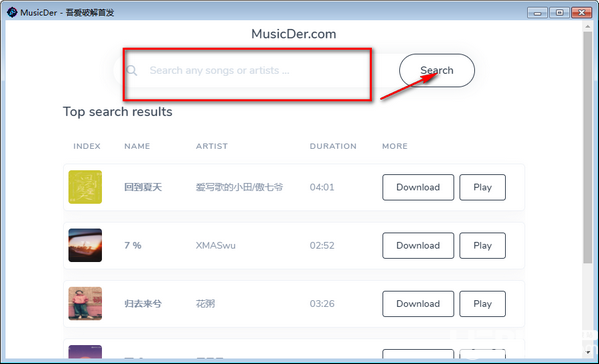Click the MORE column header
This screenshot has width=599, height=364.
(x=395, y=146)
